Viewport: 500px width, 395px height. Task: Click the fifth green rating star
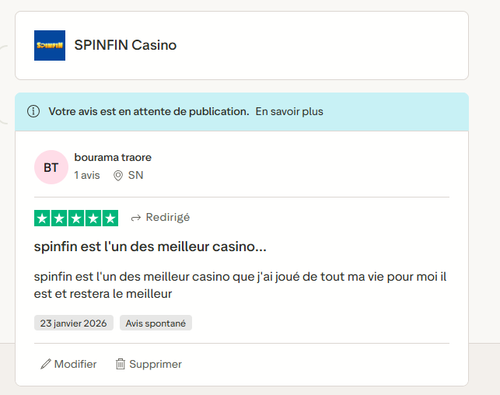pyautogui.click(x=110, y=218)
